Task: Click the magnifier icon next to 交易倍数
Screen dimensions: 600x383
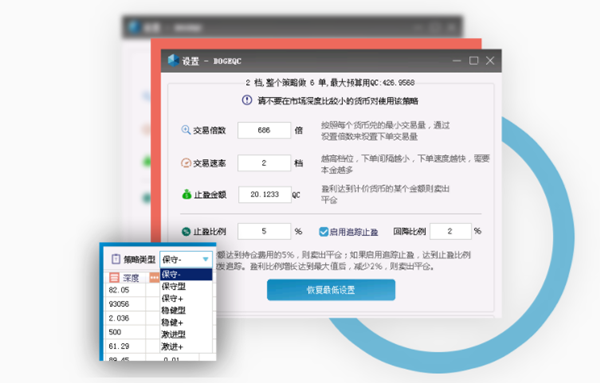Action: click(186, 130)
